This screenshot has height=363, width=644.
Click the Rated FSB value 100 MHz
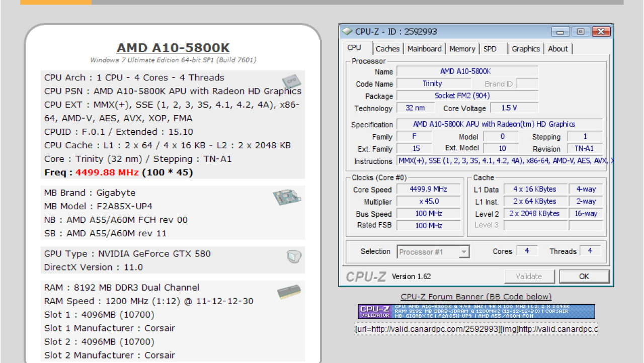(x=428, y=226)
